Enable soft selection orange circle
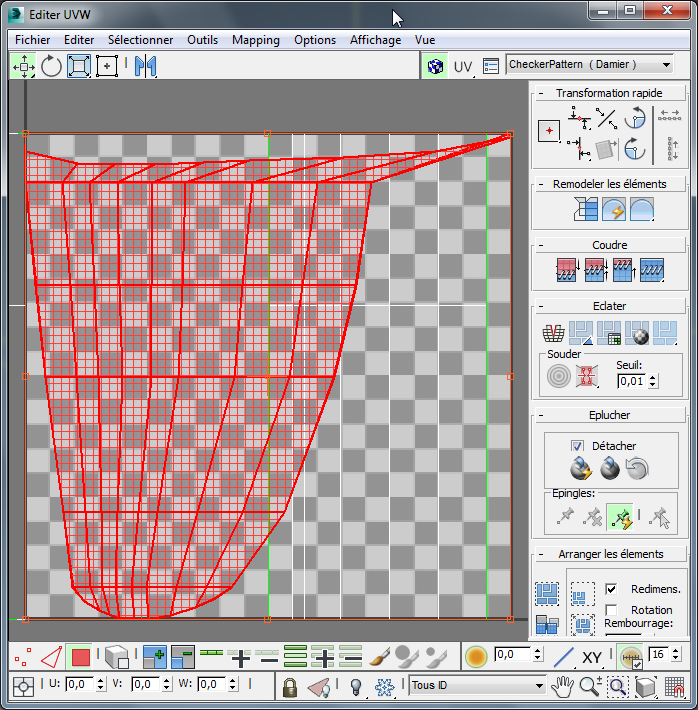Screen dimensions: 698x710 [476, 657]
